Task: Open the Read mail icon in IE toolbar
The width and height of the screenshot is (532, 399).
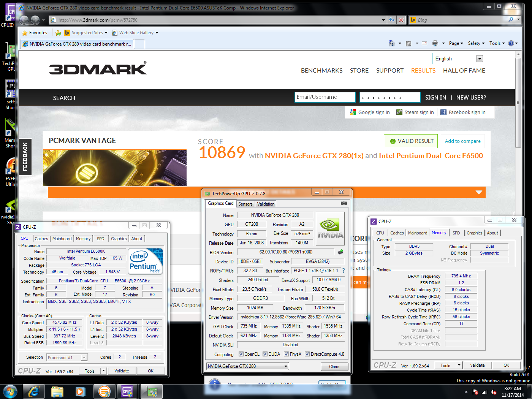Action: tap(424, 43)
